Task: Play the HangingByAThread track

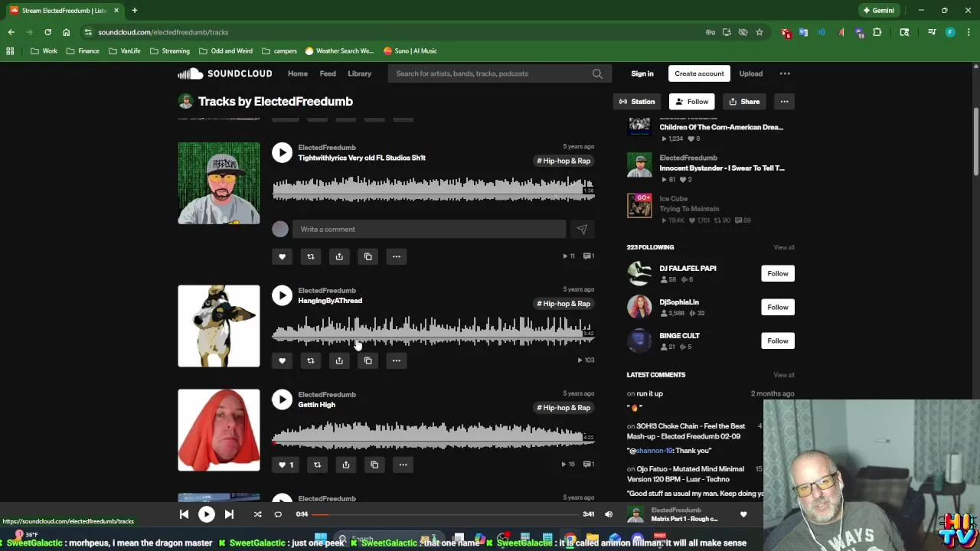Action: tap(282, 295)
